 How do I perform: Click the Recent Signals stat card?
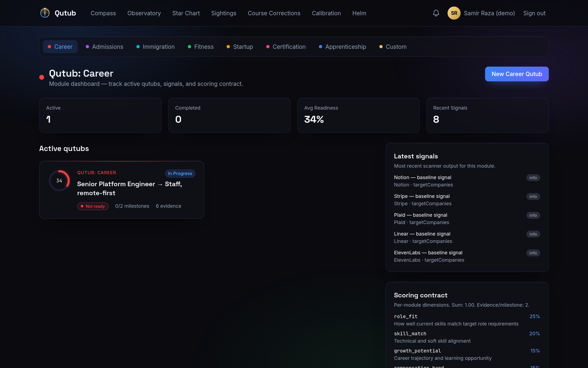pos(487,115)
